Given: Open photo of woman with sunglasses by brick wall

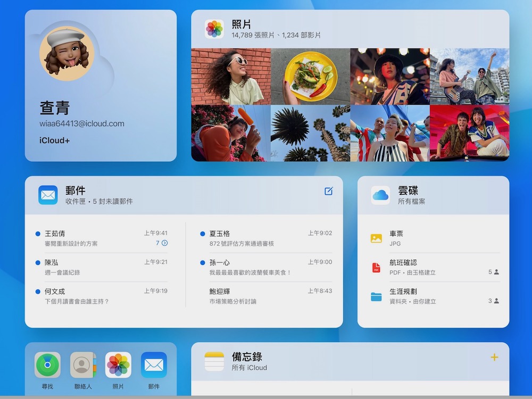Looking at the screenshot, I should 231,76.
